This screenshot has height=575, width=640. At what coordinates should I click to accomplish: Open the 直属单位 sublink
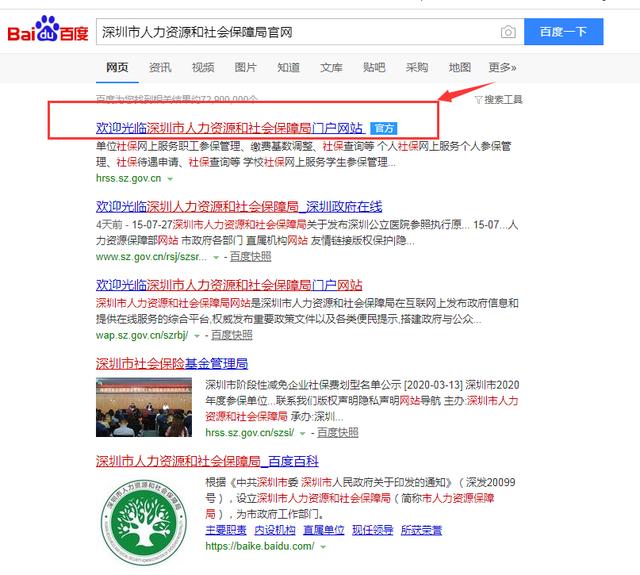(x=324, y=530)
